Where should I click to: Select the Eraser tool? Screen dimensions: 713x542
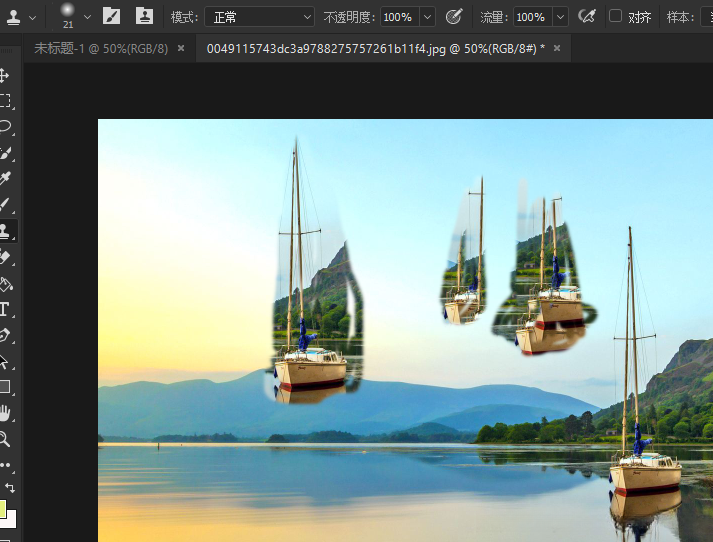coord(5,257)
